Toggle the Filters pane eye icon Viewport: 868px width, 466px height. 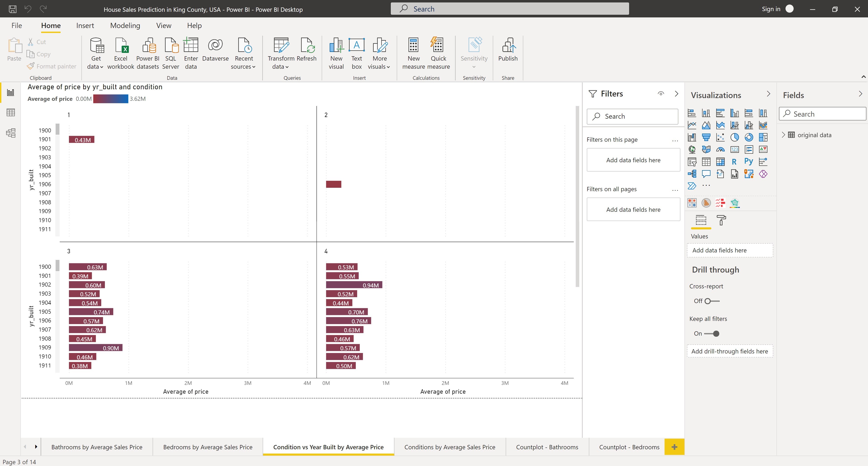tap(661, 94)
